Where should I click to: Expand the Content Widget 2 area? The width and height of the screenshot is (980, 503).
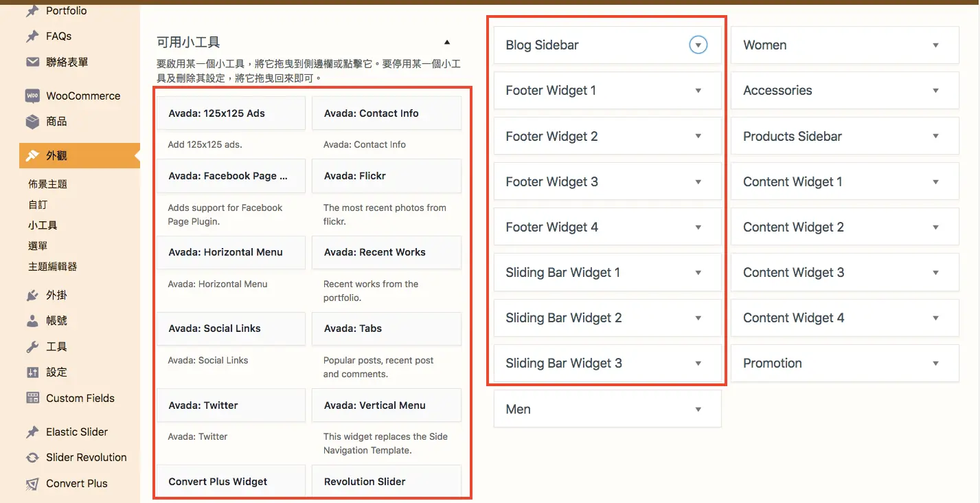[x=935, y=227]
